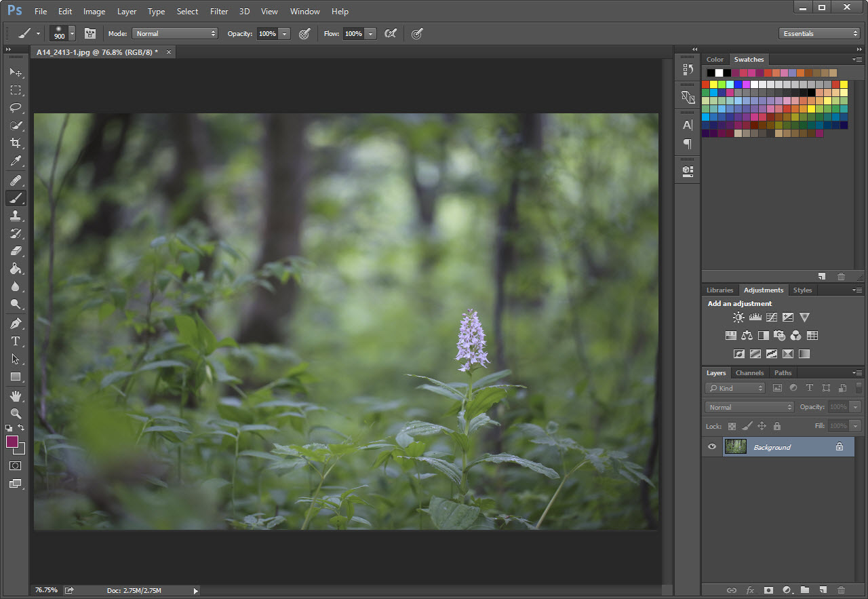Image resolution: width=868 pixels, height=599 pixels.
Task: Toggle lock all for layer
Action: (777, 426)
